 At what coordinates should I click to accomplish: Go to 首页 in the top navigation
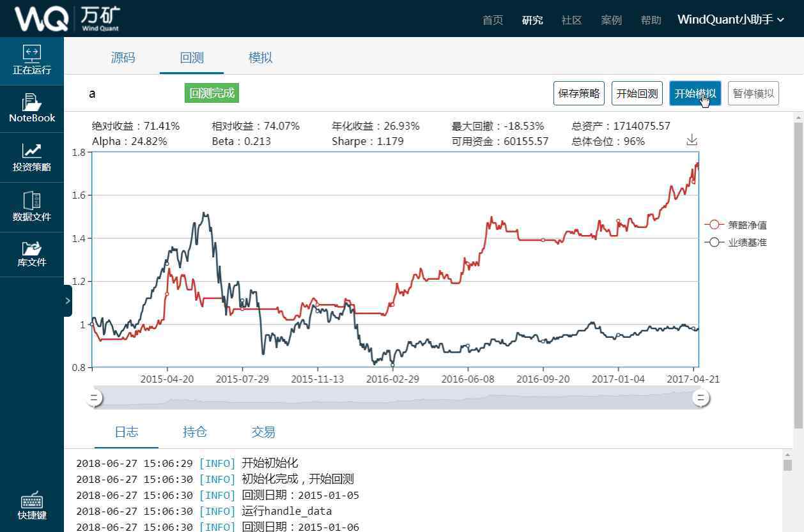(x=493, y=20)
